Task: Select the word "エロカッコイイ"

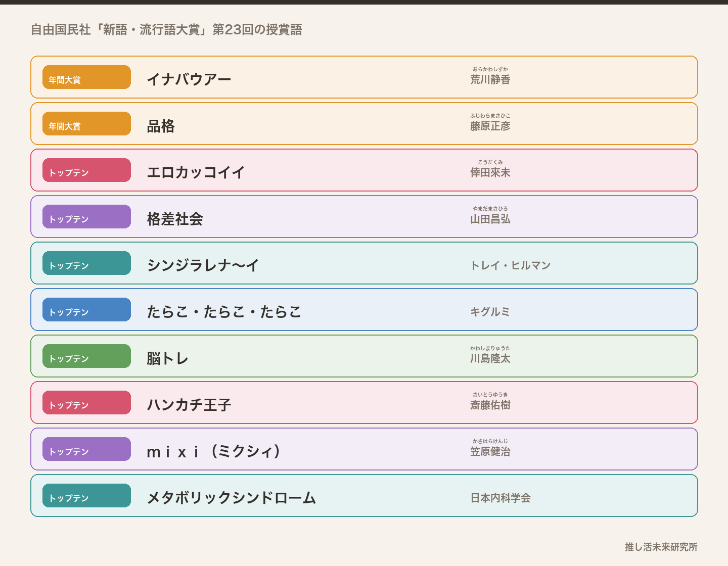Action: pos(196,172)
